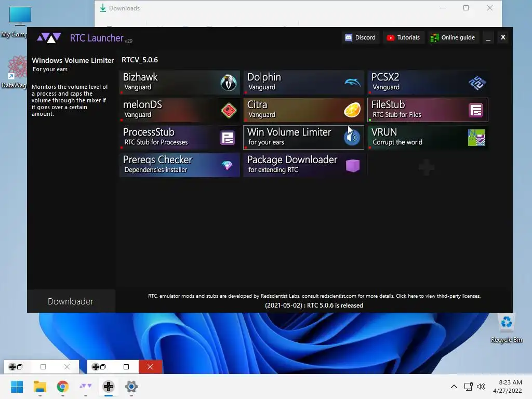The width and height of the screenshot is (532, 399).
Task: Click the Downloader button
Action: pyautogui.click(x=71, y=301)
